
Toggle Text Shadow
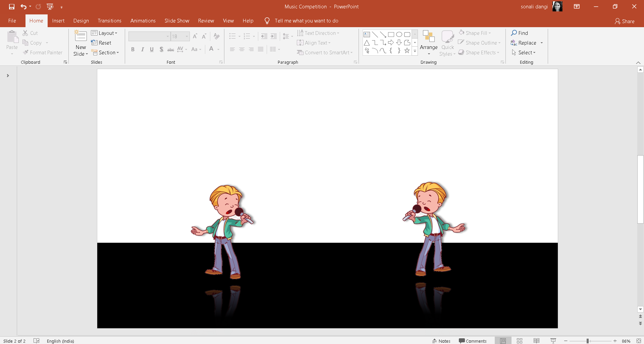coord(161,49)
